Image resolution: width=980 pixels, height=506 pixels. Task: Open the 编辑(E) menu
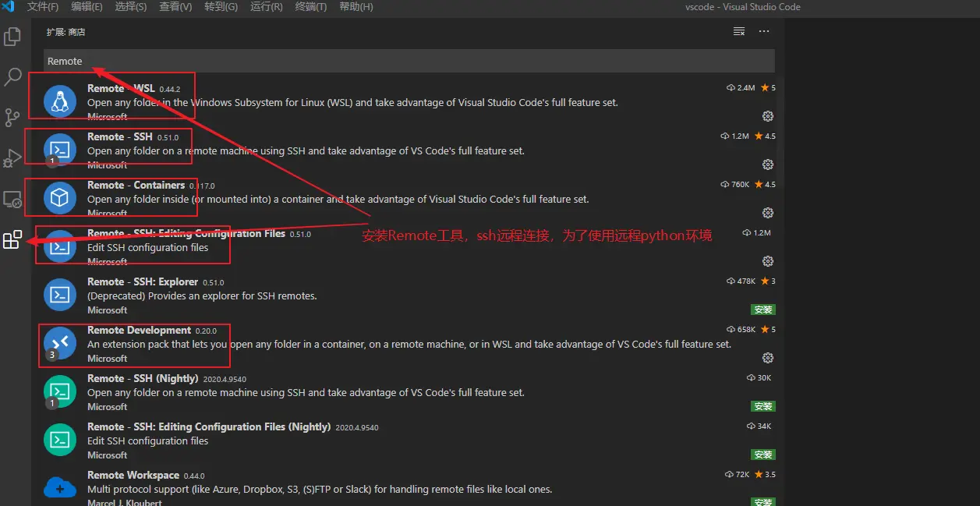(x=87, y=7)
